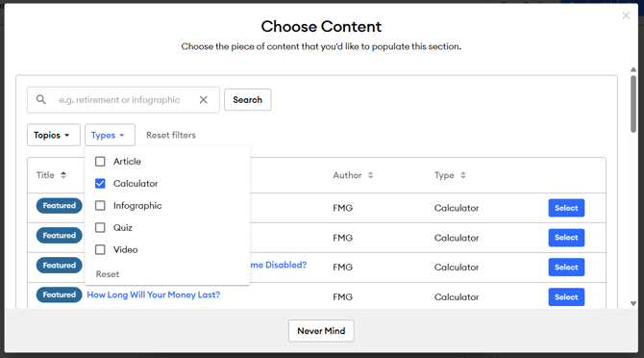Clear the search field with X icon
Viewport: 644px width, 358px height.
tap(204, 99)
